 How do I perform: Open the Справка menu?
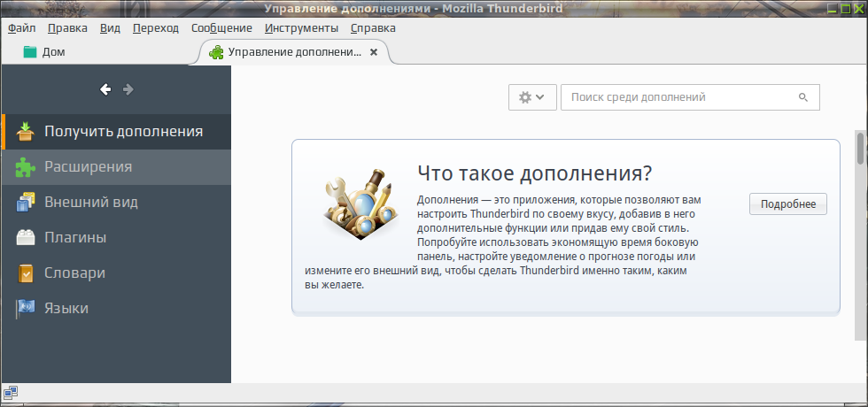pyautogui.click(x=373, y=28)
